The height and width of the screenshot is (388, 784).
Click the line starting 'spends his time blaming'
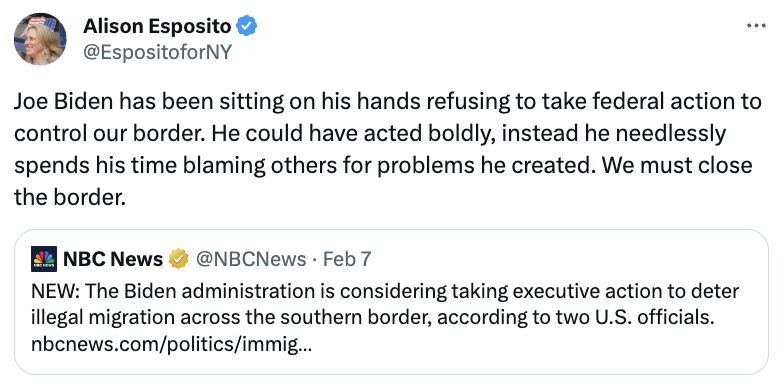tap(383, 166)
